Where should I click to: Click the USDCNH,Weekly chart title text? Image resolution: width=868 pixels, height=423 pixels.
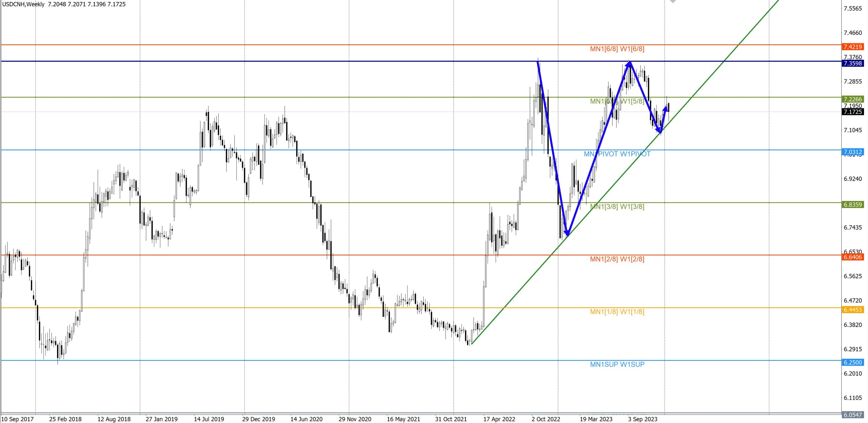click(23, 4)
